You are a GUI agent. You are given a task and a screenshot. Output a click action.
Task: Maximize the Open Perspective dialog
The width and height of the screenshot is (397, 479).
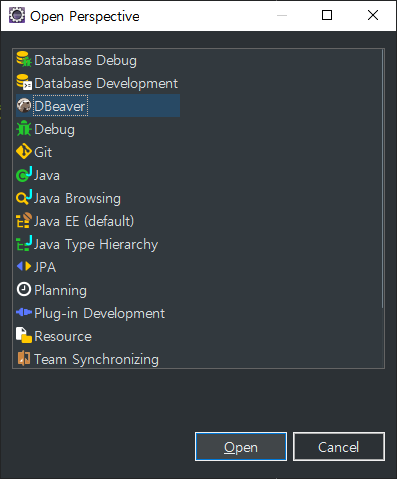[327, 15]
